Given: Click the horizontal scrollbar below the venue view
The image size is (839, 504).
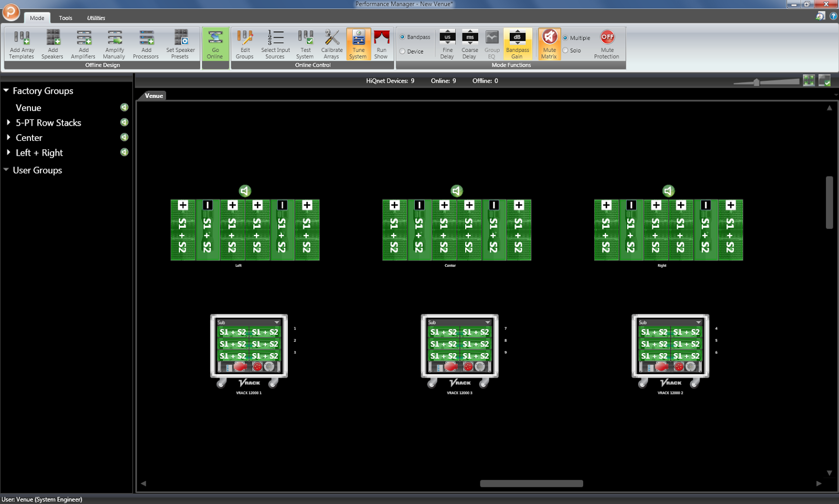Looking at the screenshot, I should point(531,483).
